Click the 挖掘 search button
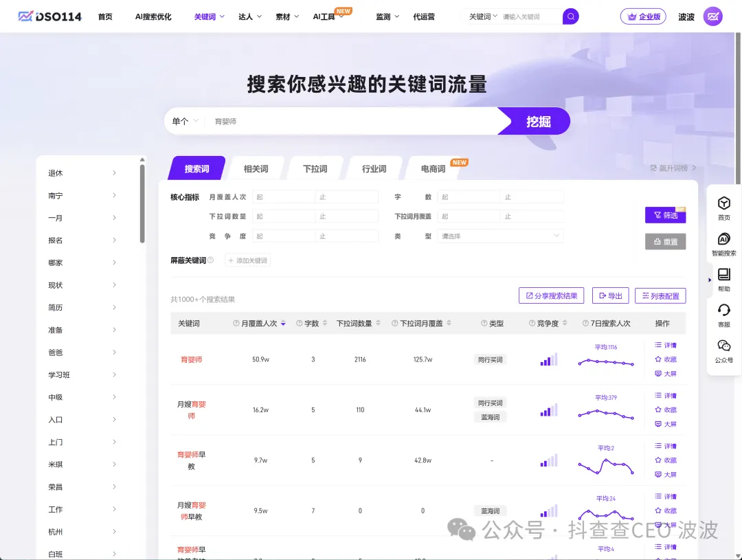Screen dimensions: 742x560 (x=538, y=121)
